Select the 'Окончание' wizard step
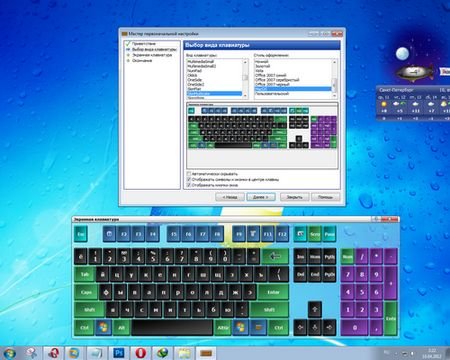Viewport: 450px width, 360px height. pyautogui.click(x=142, y=61)
